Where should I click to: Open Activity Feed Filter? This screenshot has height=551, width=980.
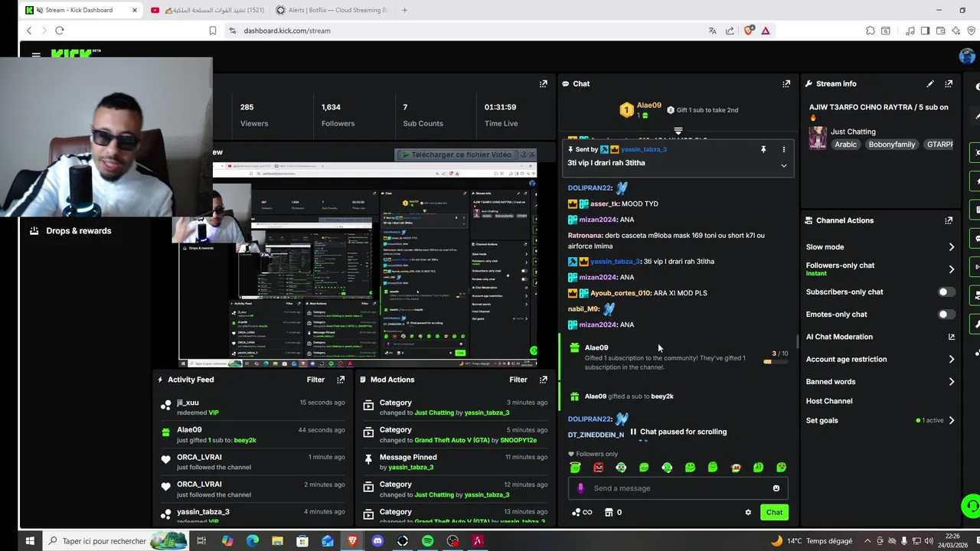[x=315, y=380]
